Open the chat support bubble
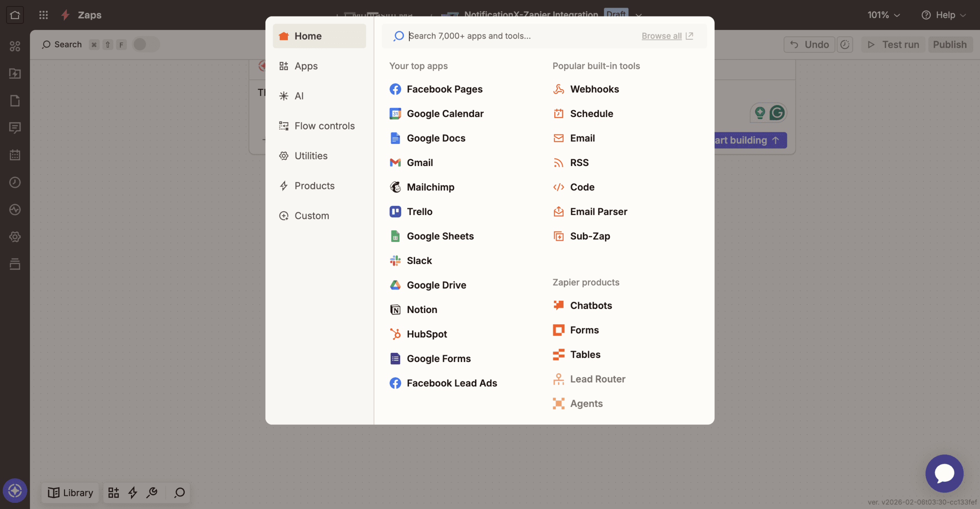Screen dimensions: 980x509 click(944, 473)
